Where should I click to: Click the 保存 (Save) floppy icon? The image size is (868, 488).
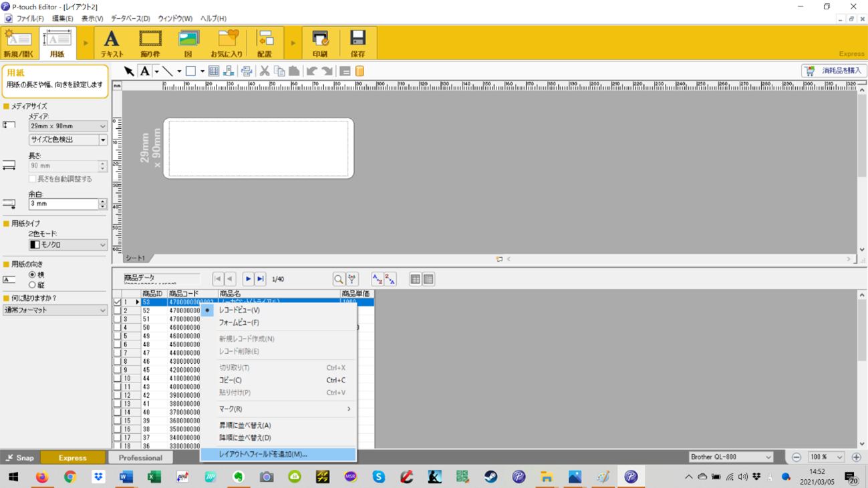357,43
